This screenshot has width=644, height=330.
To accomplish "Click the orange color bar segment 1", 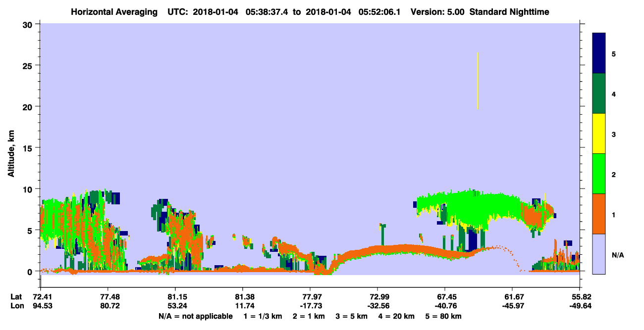I will coord(599,214).
